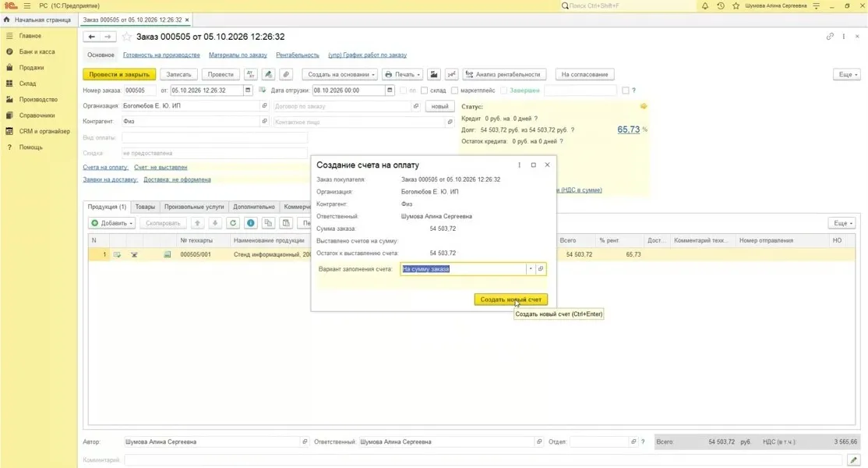This screenshot has height=468, width=868.
Task: Move row up with the up arrow
Action: click(198, 223)
